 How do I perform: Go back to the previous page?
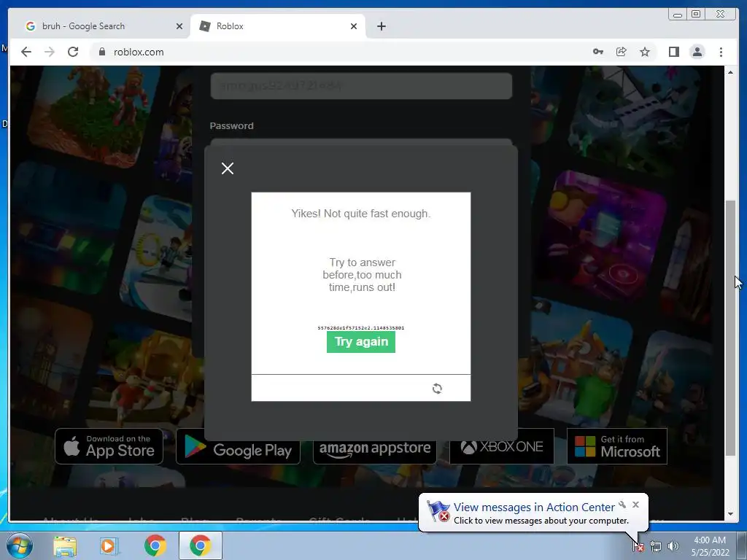(x=26, y=52)
